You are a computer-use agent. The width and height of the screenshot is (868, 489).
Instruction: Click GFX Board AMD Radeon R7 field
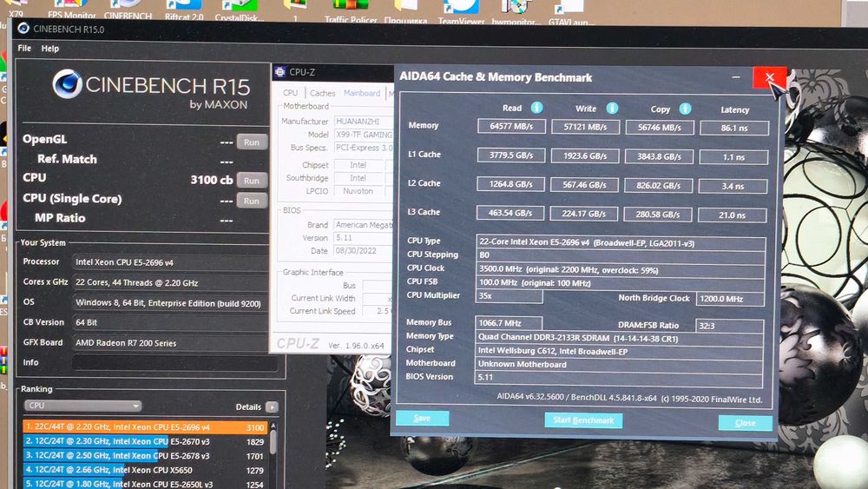point(171,343)
